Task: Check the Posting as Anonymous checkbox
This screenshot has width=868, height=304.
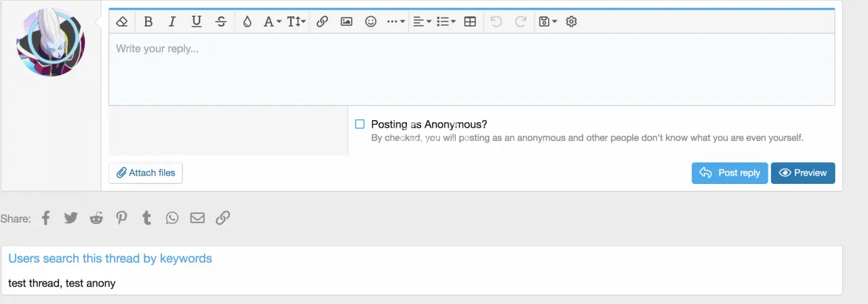Action: 360,124
